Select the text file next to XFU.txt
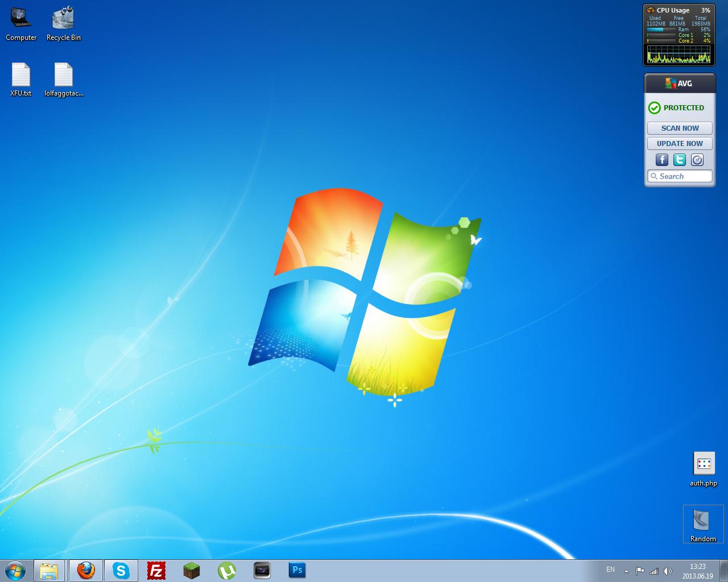Screen dimensions: 728x582 pyautogui.click(x=64, y=79)
